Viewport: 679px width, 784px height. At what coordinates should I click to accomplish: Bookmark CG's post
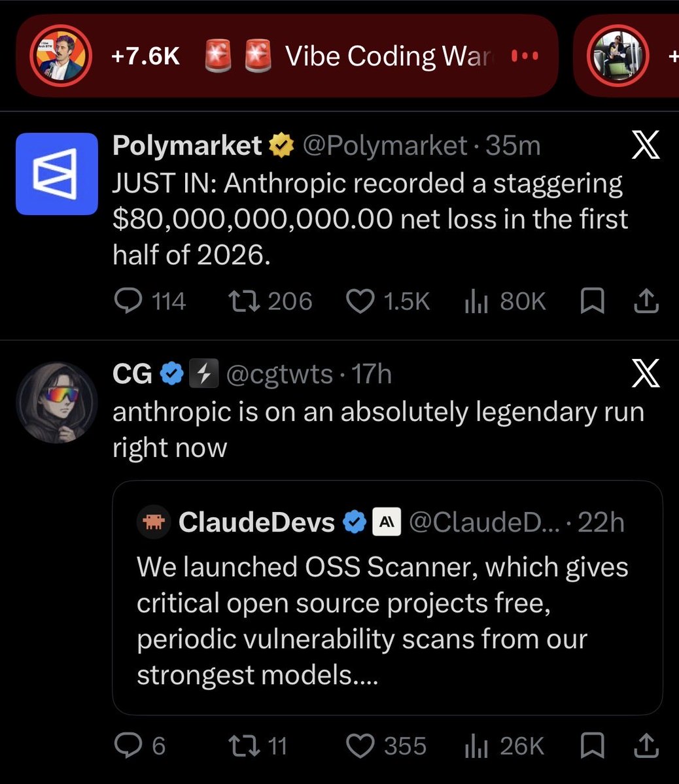coord(593,745)
